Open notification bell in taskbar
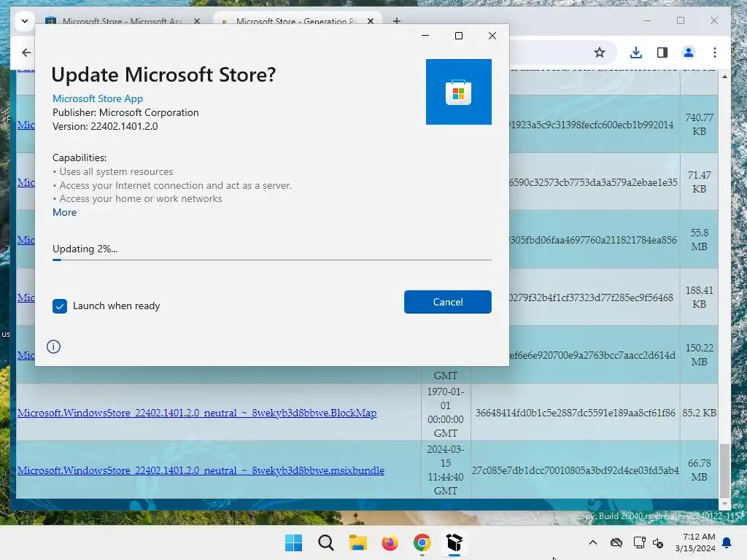The height and width of the screenshot is (560, 747). (727, 542)
